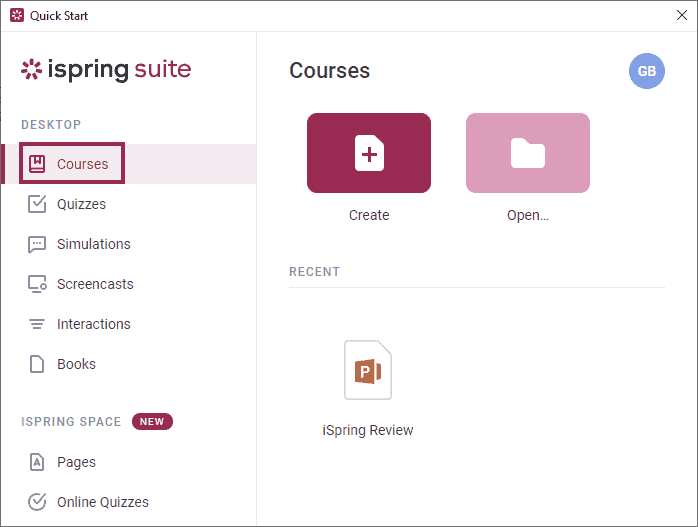Switch to the Quizzes section
The width and height of the screenshot is (698, 527).
click(x=81, y=204)
